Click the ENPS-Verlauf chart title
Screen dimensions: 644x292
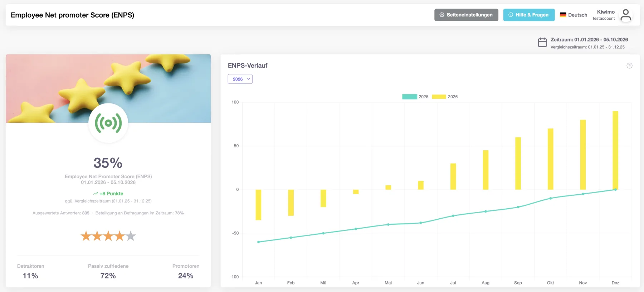coord(248,65)
